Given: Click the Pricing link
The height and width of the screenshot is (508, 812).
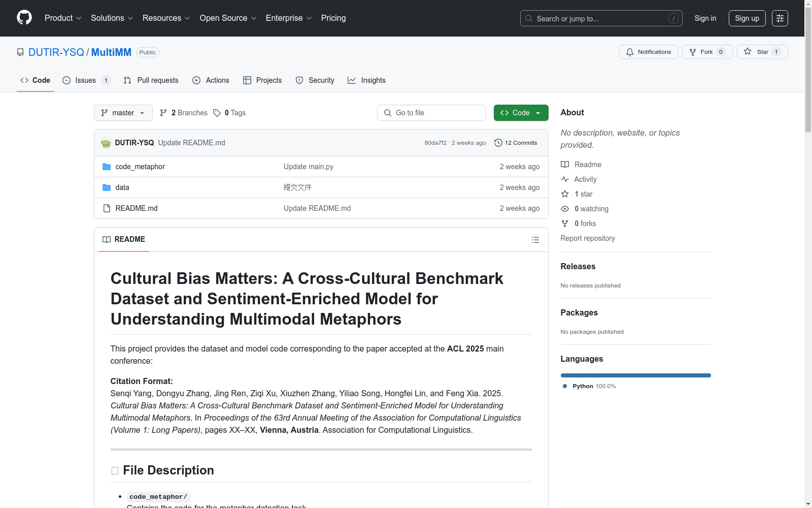Looking at the screenshot, I should click(333, 18).
